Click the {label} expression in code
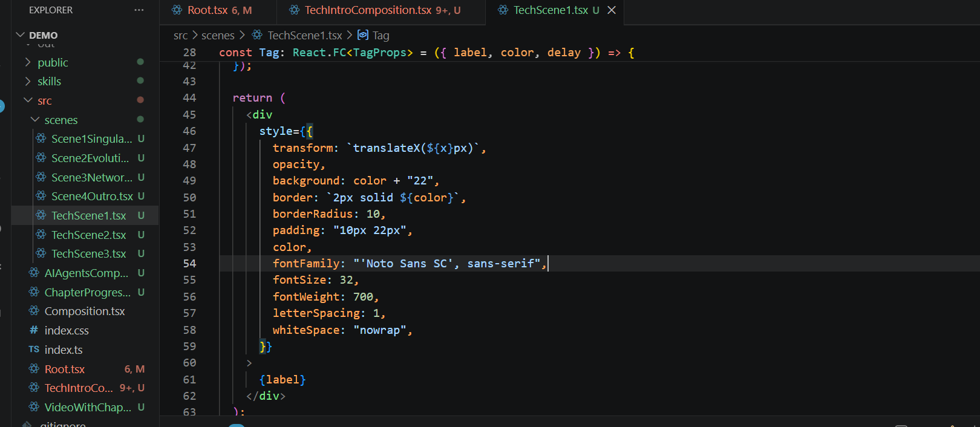 click(x=283, y=379)
